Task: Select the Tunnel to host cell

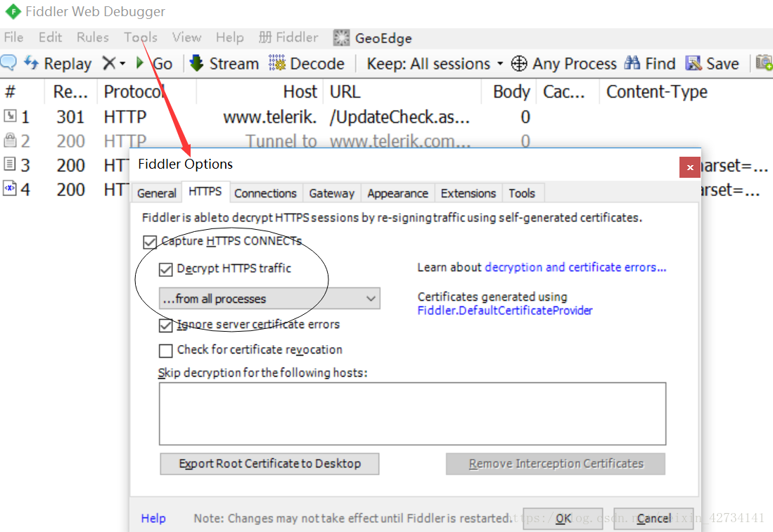Action: click(281, 141)
